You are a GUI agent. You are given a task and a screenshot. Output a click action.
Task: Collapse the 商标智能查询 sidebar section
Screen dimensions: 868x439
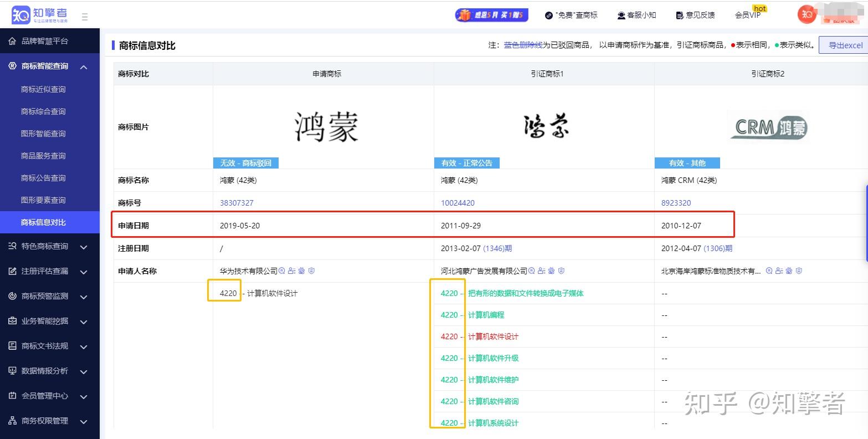tap(84, 67)
